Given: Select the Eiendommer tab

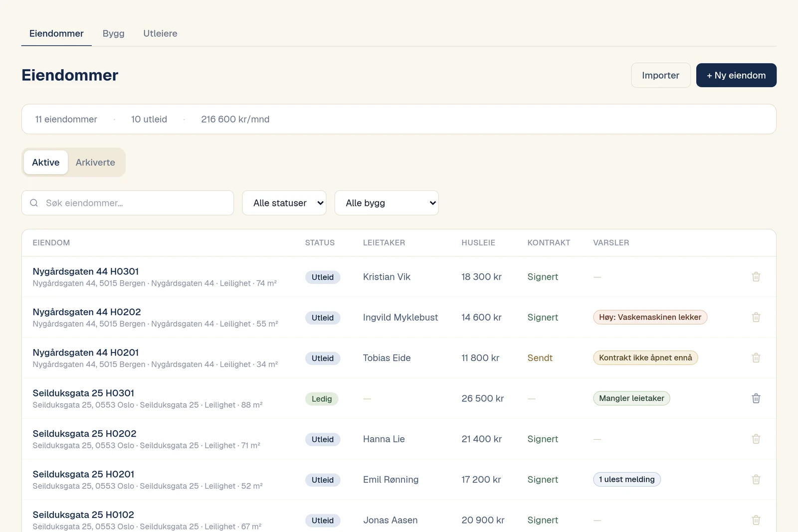Looking at the screenshot, I should pyautogui.click(x=56, y=33).
